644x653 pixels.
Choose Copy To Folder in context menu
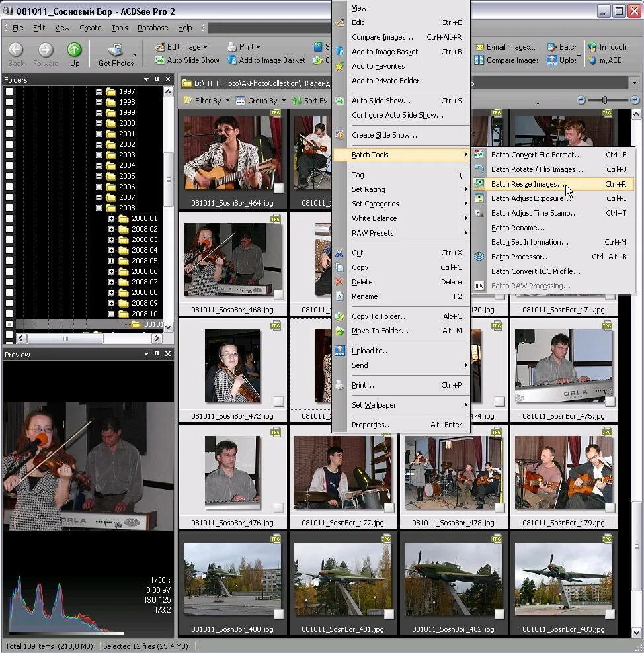(402, 316)
